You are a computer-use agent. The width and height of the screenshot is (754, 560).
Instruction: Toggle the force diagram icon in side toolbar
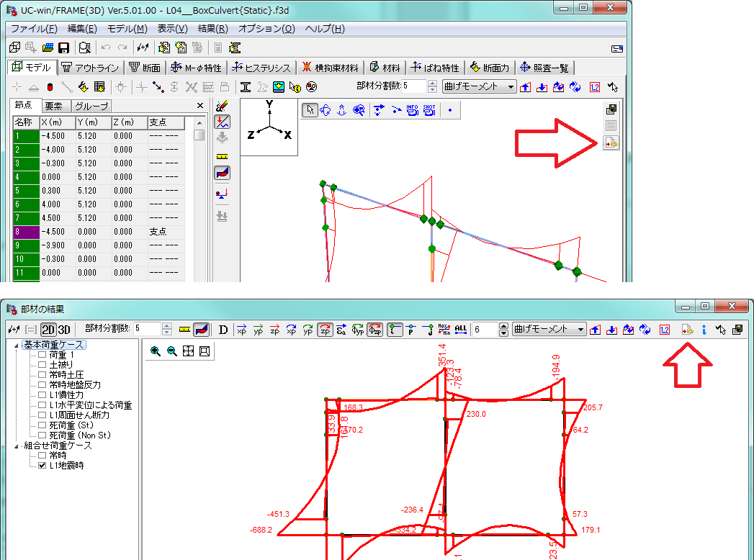click(222, 173)
